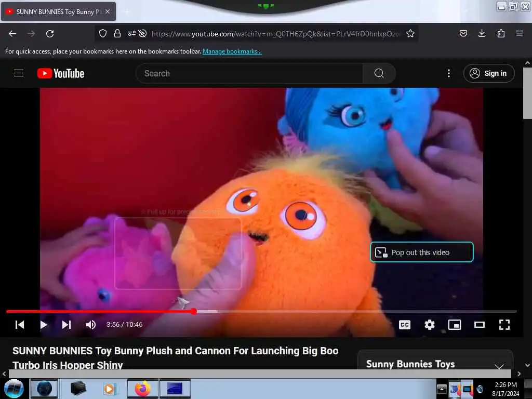Close the Sunny Bunnies tab

[108, 11]
